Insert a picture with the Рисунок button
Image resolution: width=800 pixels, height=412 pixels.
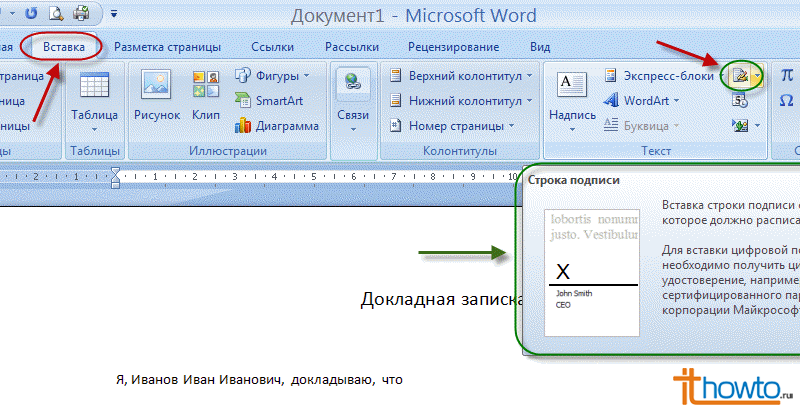(x=157, y=96)
